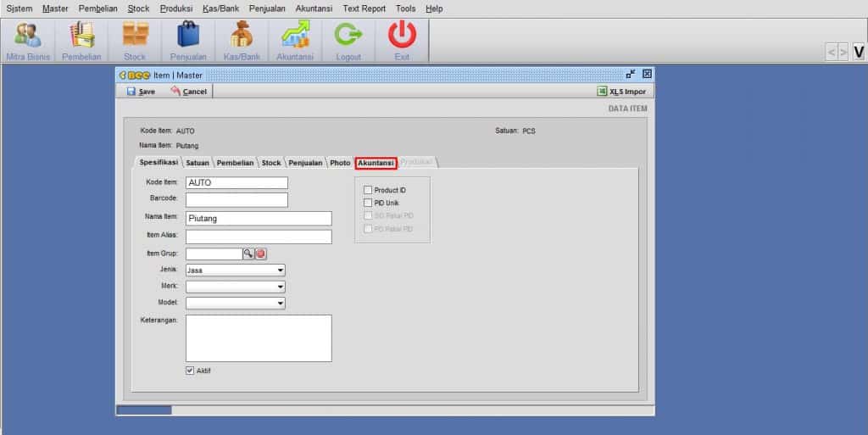This screenshot has height=435, width=868.
Task: Switch to the Photo tab
Action: tap(341, 163)
